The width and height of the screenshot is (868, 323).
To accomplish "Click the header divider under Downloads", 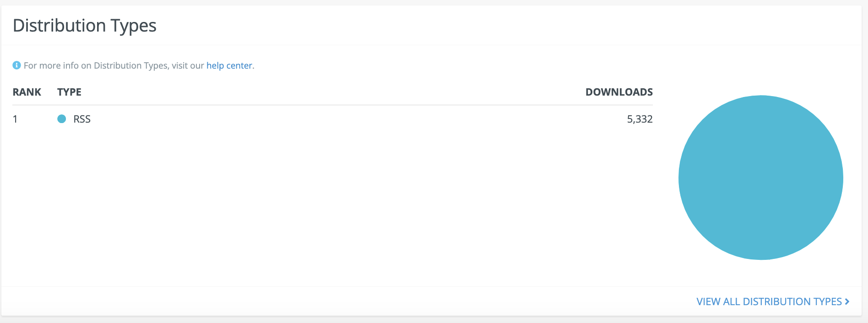I will 619,105.
